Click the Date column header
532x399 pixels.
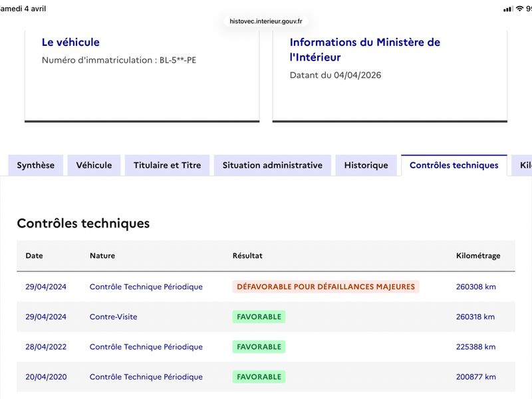point(35,256)
